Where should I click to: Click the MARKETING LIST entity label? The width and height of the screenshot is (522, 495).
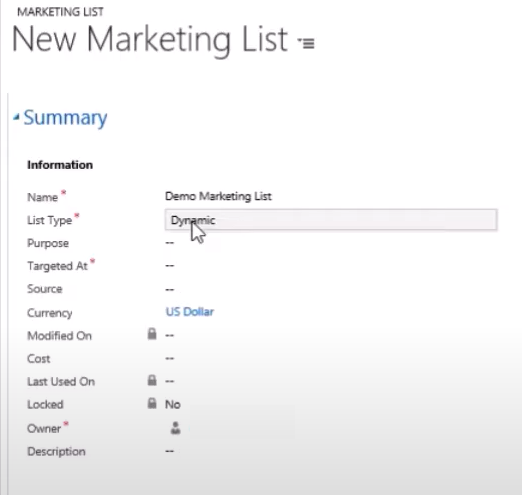click(60, 12)
